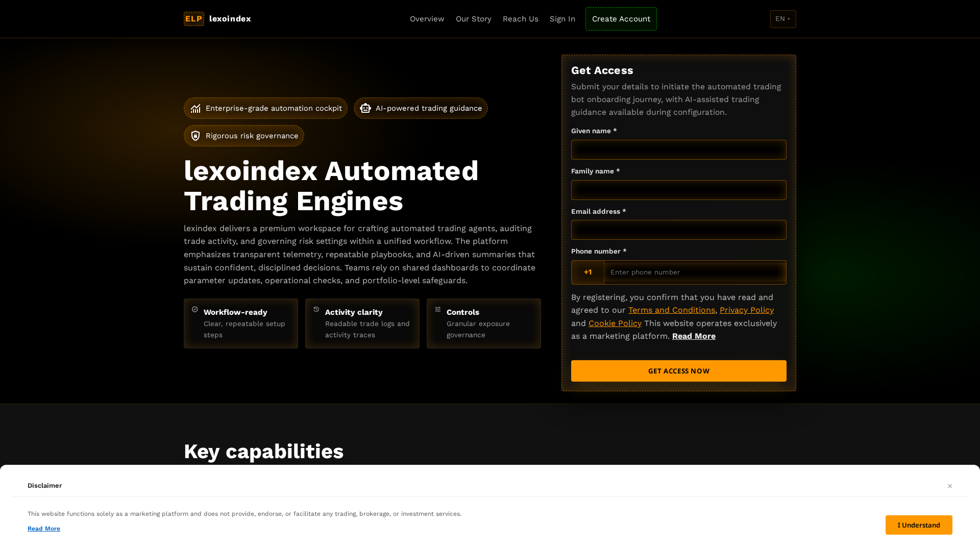
Task: Click Read More in the signup form
Action: point(694,336)
